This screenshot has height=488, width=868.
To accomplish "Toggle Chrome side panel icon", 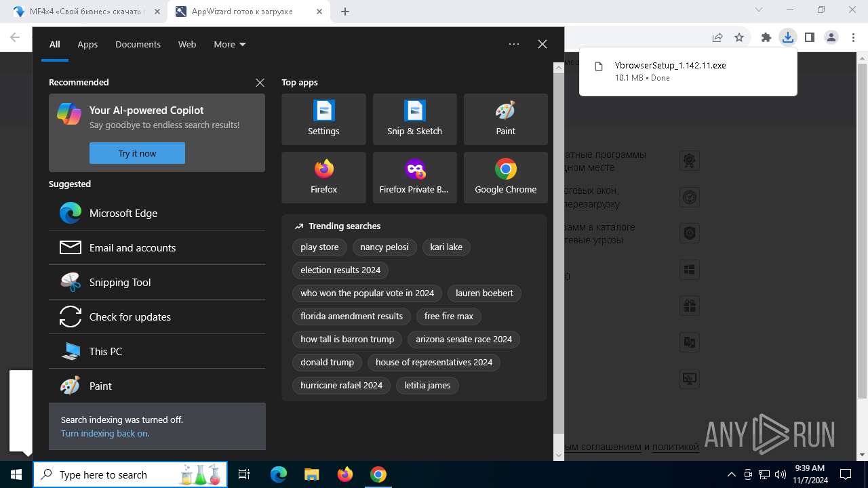I will coord(810,38).
